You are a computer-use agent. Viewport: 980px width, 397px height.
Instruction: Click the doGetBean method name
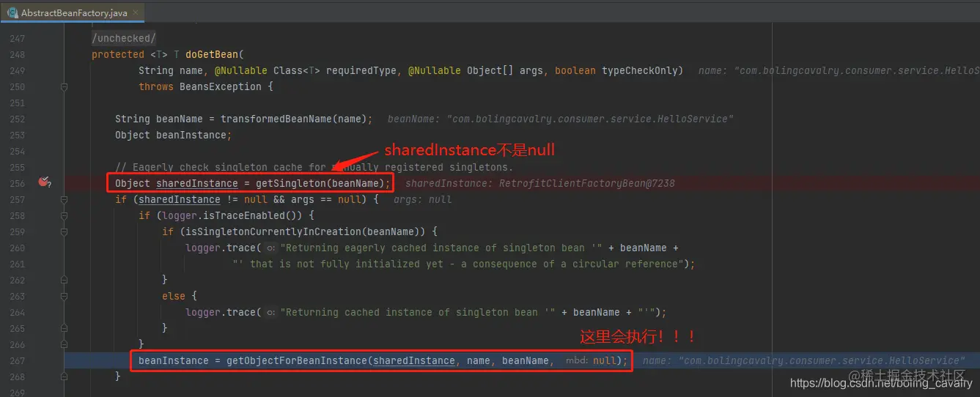coord(212,54)
